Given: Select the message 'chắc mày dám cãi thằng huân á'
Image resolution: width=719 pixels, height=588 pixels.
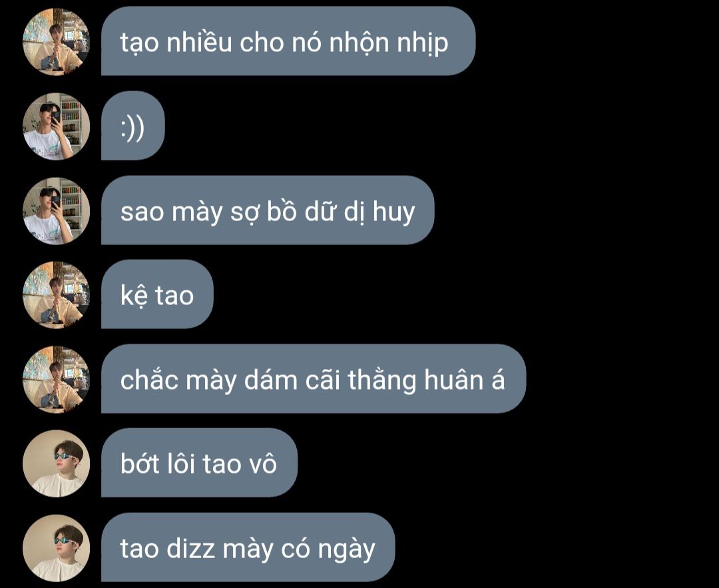Looking at the screenshot, I should tap(313, 378).
